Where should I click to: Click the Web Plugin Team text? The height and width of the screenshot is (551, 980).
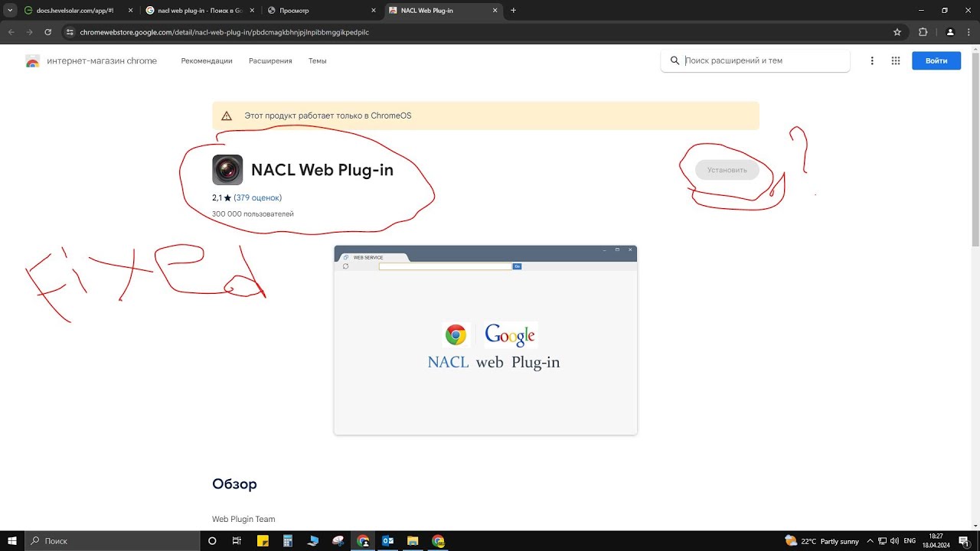coord(243,519)
